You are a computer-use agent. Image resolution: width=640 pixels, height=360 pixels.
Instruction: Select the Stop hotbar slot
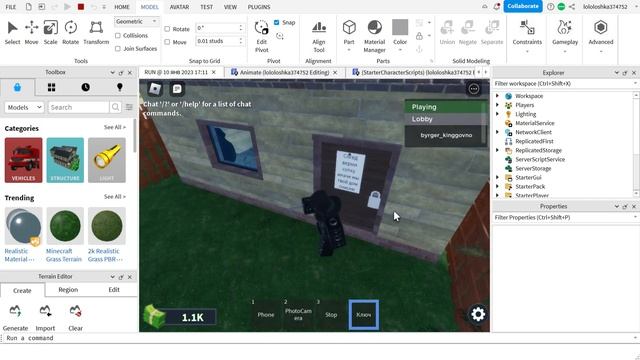(331, 314)
